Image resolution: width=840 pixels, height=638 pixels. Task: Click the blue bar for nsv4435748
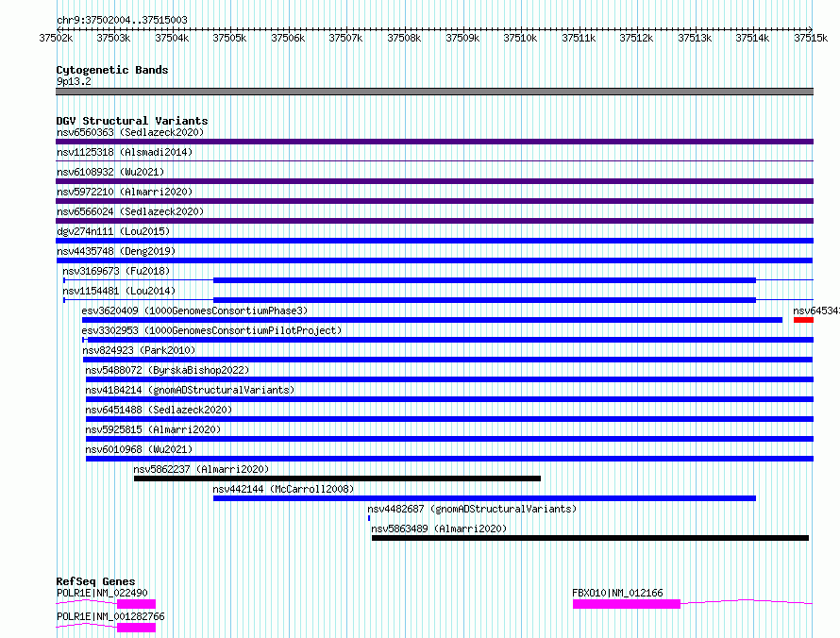point(434,260)
